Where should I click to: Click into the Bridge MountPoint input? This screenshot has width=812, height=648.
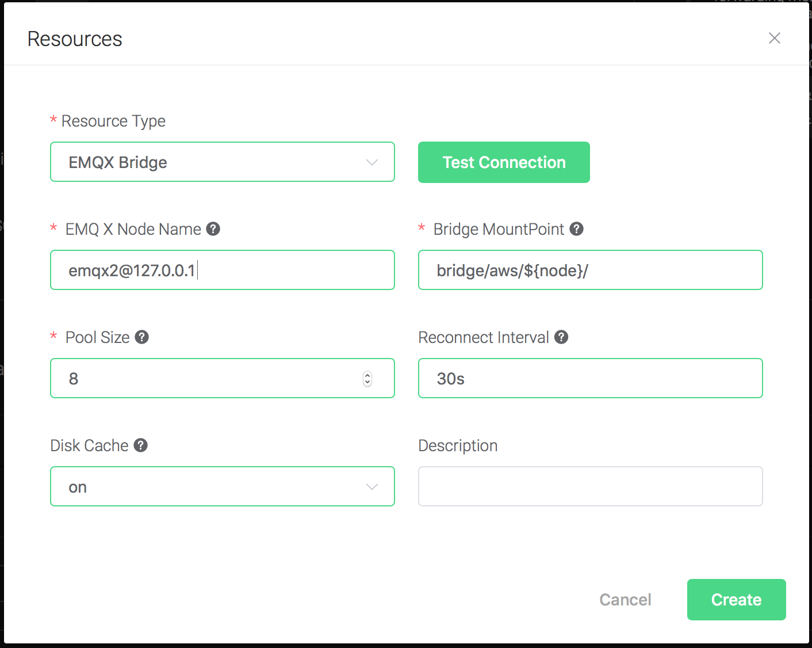591,270
